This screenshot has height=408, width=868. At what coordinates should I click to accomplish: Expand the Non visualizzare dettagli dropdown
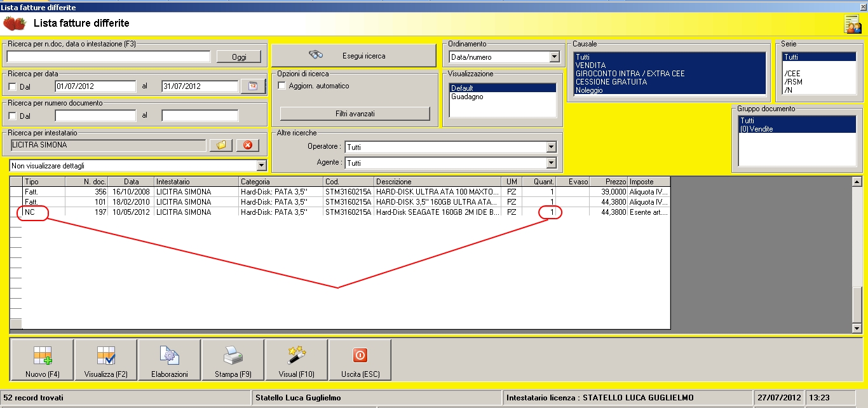(261, 165)
